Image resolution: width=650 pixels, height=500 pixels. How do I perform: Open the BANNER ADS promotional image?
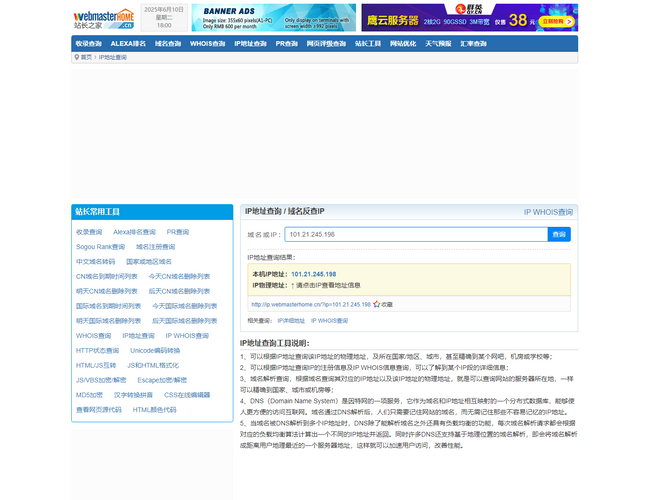[x=273, y=17]
